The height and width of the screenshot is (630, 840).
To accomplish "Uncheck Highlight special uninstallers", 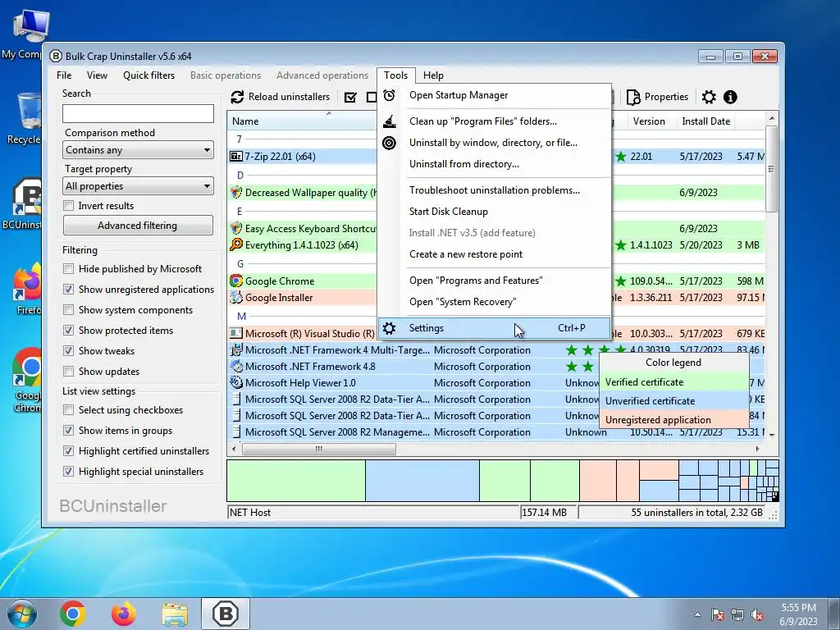I will click(x=68, y=472).
